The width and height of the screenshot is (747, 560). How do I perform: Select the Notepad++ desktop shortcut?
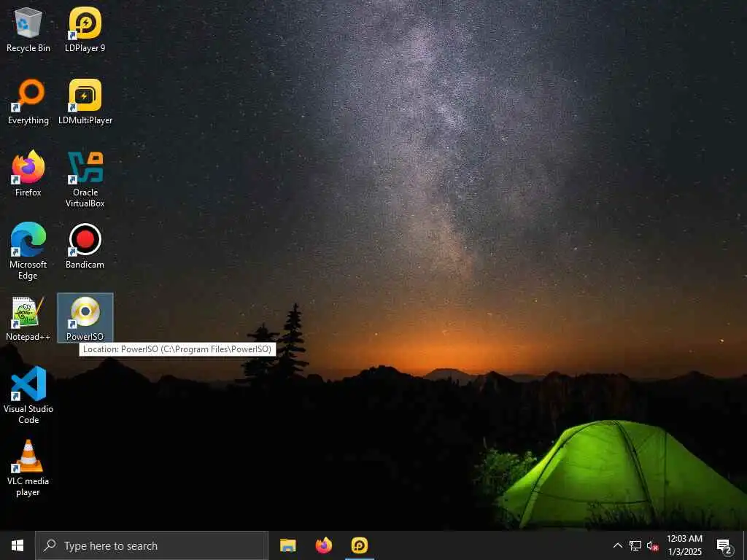point(28,318)
